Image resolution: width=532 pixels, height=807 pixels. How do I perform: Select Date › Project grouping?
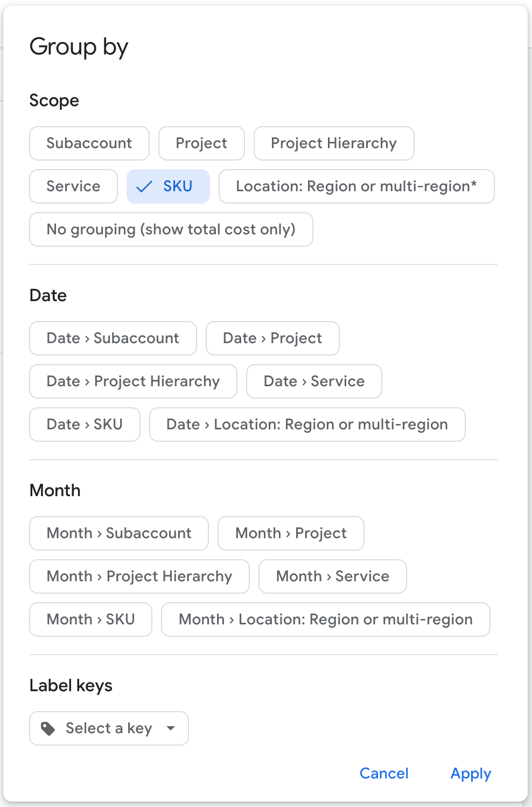(x=272, y=338)
